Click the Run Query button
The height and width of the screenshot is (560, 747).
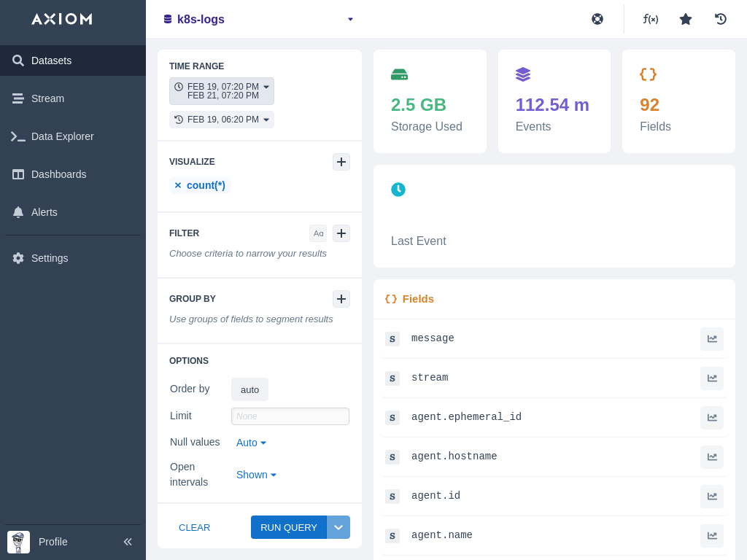tap(289, 527)
